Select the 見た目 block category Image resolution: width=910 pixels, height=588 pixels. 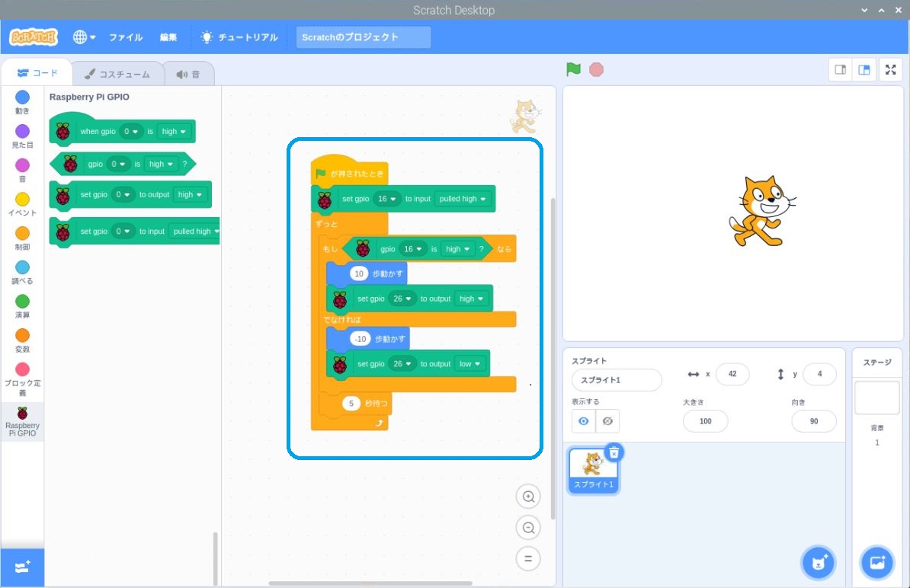22,136
